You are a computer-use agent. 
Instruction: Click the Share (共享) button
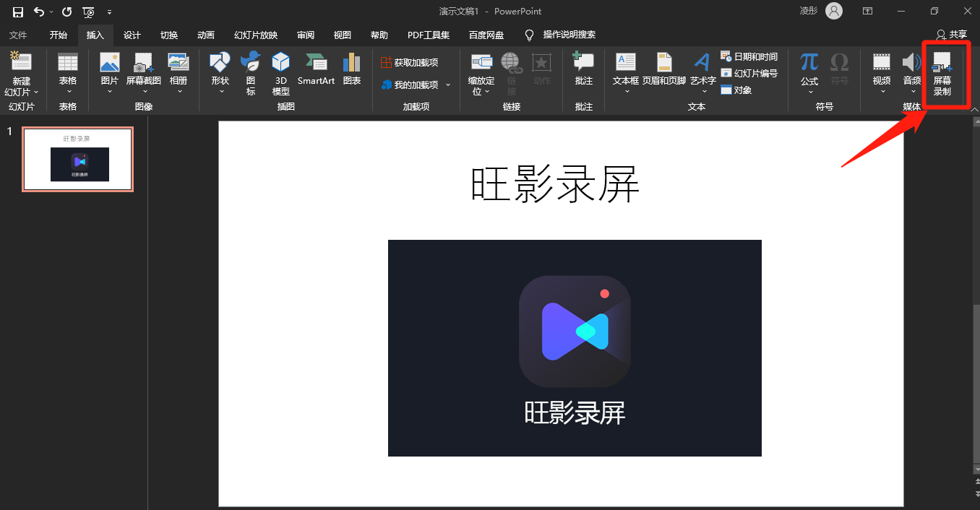coord(951,35)
